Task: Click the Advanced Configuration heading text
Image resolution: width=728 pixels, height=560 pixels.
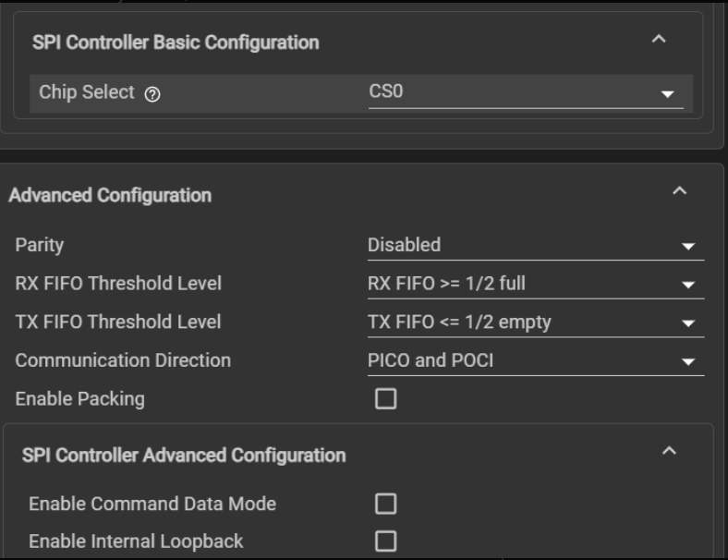Action: tap(110, 195)
